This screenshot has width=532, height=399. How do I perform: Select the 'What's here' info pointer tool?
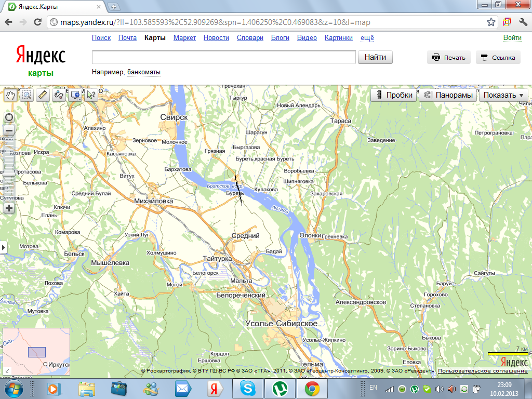(x=91, y=95)
